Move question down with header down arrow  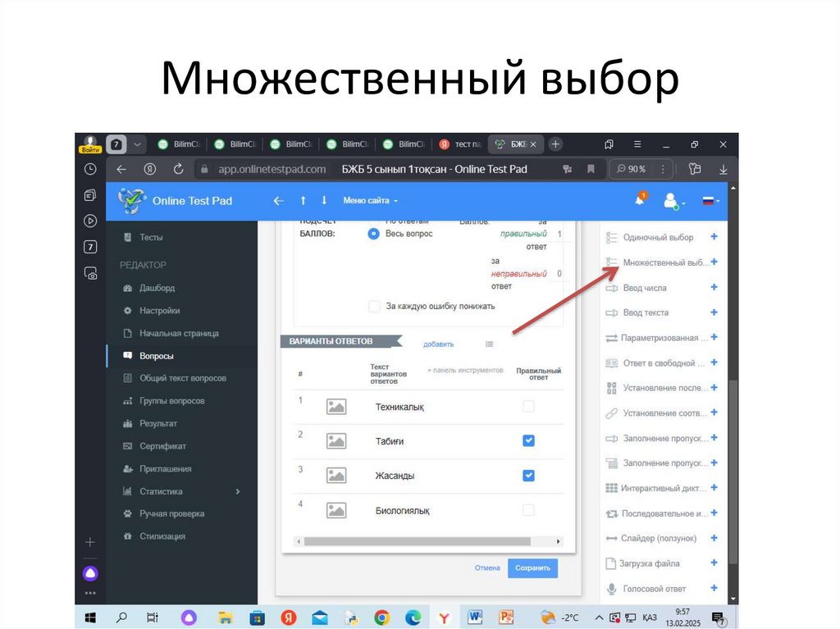(x=324, y=200)
